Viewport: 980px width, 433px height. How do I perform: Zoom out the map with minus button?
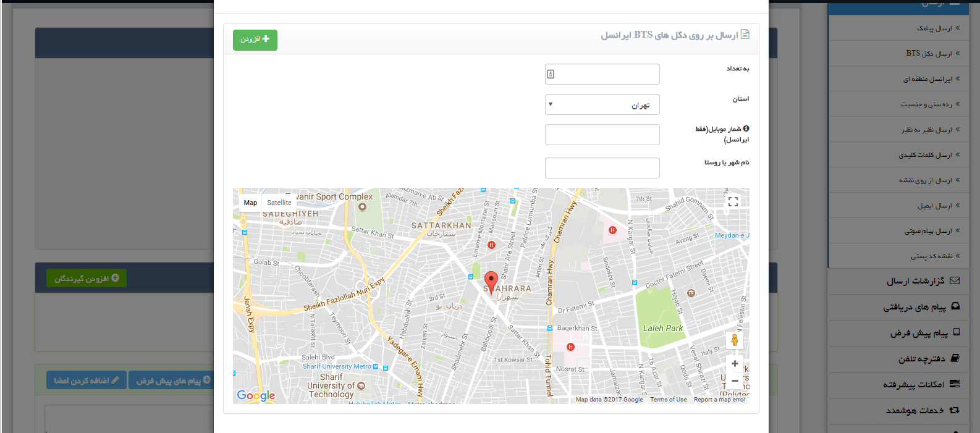[735, 380]
